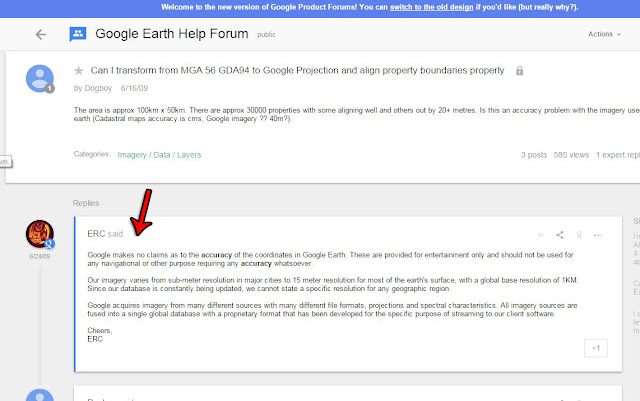Star the MGA 56 GDA94 topic
Image resolution: width=640 pixels, height=401 pixels.
click(x=79, y=71)
